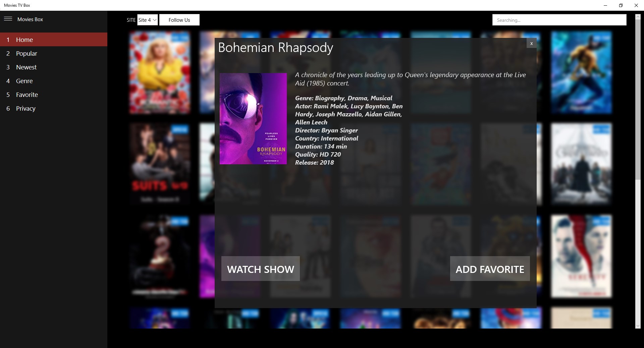Expand the Site 4 dropdown

tap(148, 20)
